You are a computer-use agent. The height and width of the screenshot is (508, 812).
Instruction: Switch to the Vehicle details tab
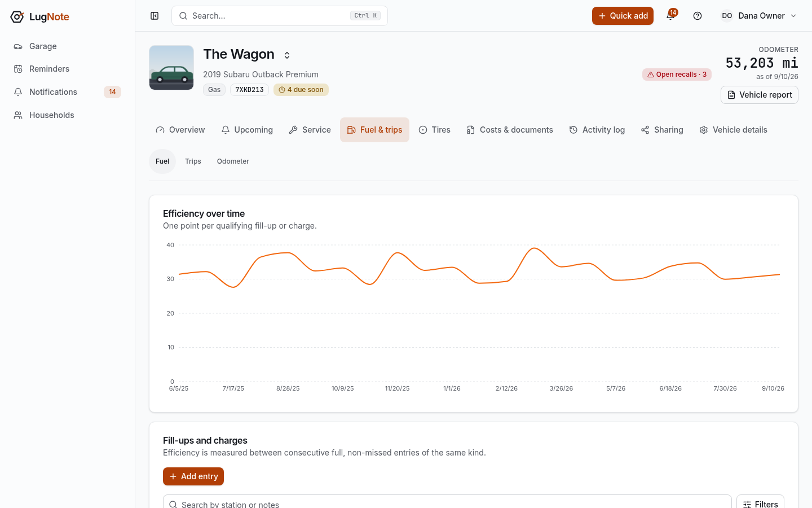734,130
